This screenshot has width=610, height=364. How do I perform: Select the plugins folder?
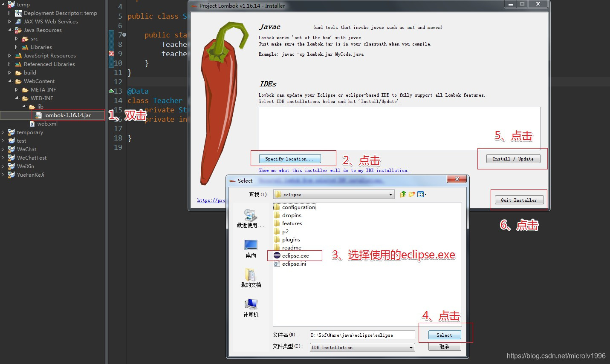[x=287, y=240]
